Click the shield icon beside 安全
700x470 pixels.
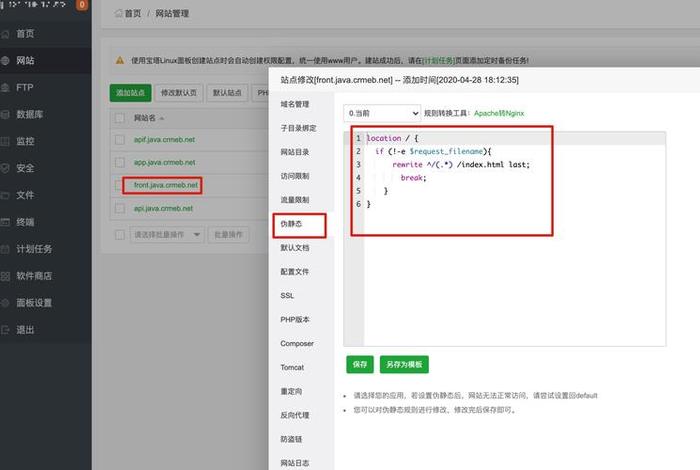(5, 168)
